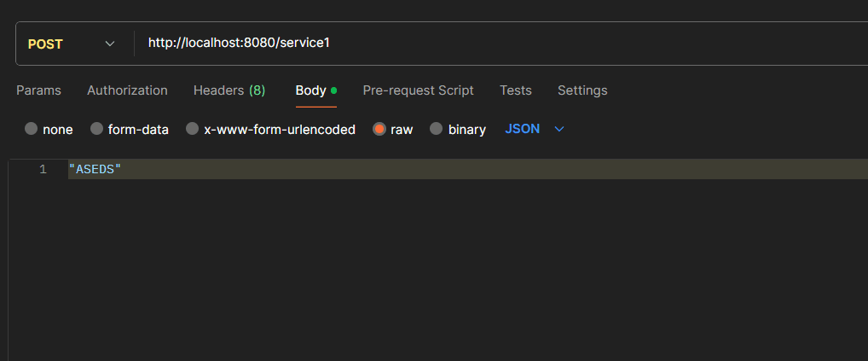Go to the Headers (8) tab

[x=229, y=90]
